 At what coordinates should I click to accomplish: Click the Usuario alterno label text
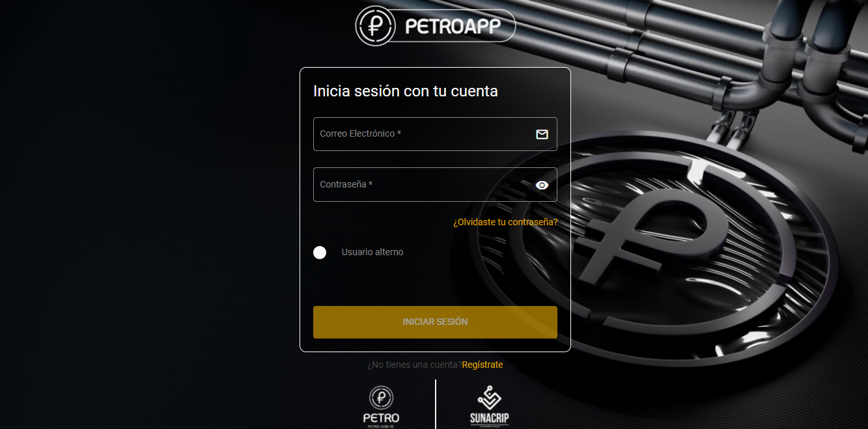(x=372, y=252)
